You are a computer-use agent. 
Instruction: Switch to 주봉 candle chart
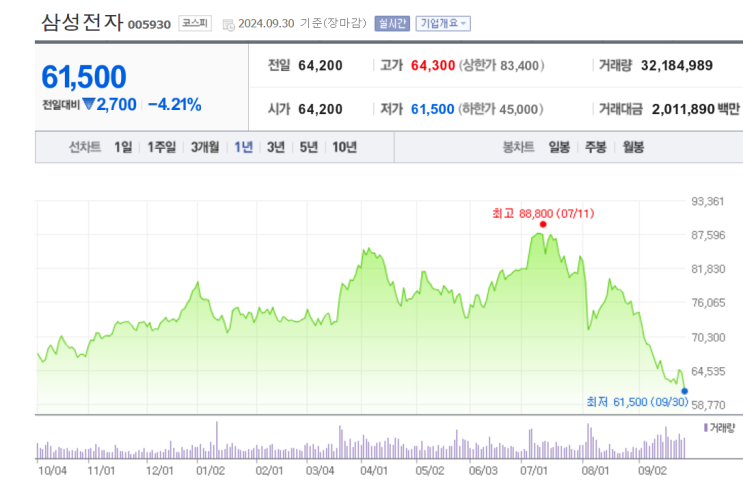[596, 147]
